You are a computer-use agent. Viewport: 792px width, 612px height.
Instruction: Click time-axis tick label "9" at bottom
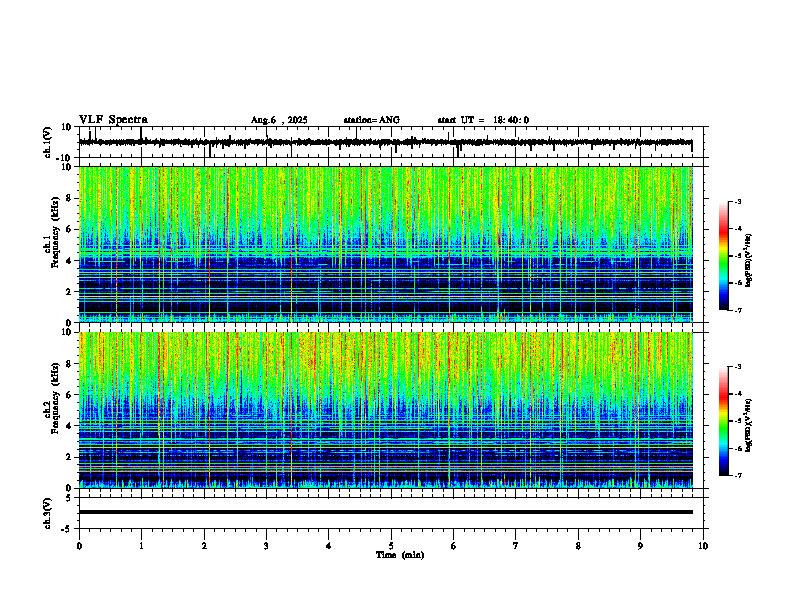(640, 546)
